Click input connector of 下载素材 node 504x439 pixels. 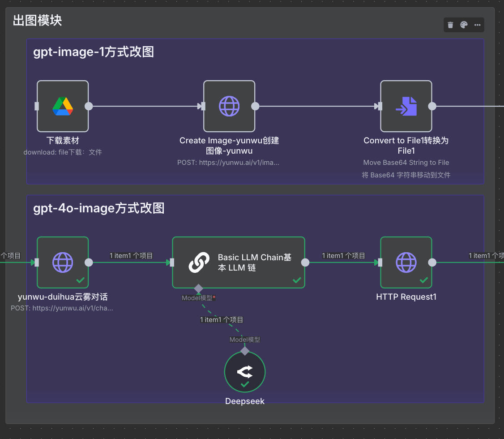(x=37, y=106)
